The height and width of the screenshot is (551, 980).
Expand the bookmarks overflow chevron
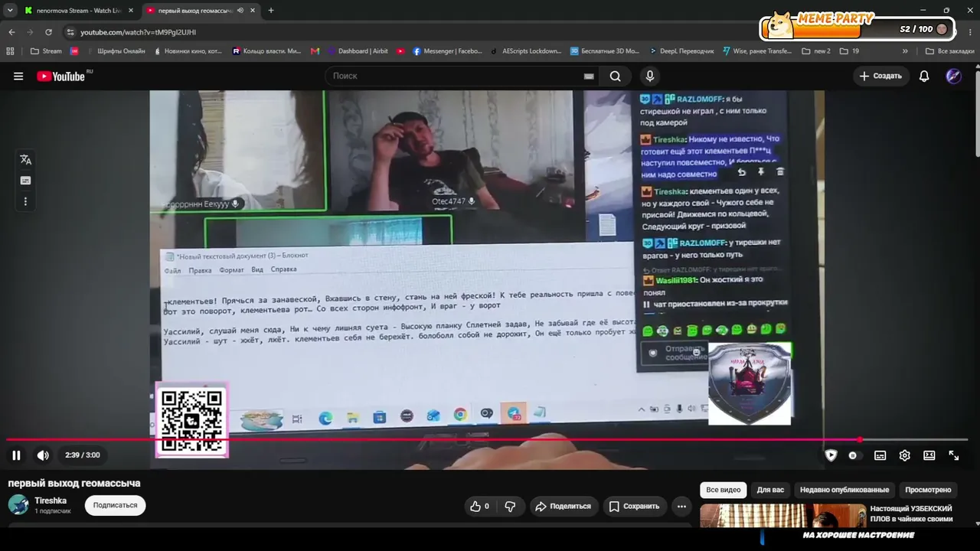point(905,51)
